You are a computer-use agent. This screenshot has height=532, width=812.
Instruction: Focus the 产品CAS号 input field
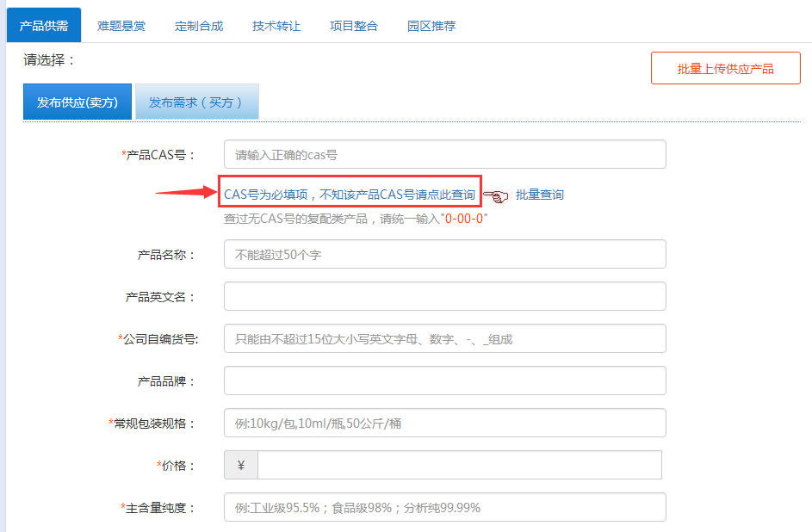click(444, 155)
